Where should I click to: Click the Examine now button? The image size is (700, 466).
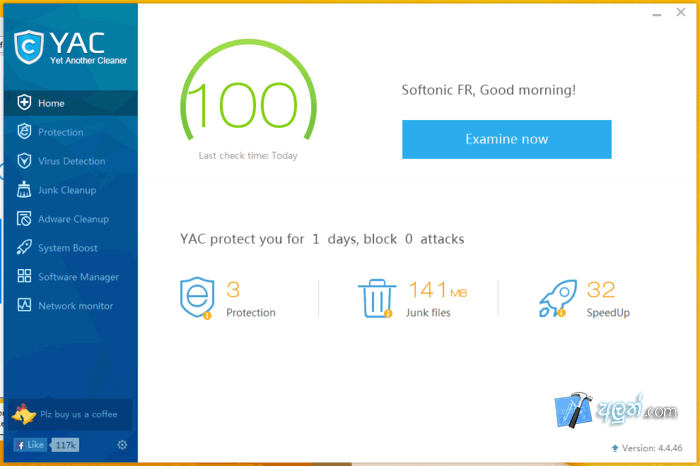(x=507, y=139)
